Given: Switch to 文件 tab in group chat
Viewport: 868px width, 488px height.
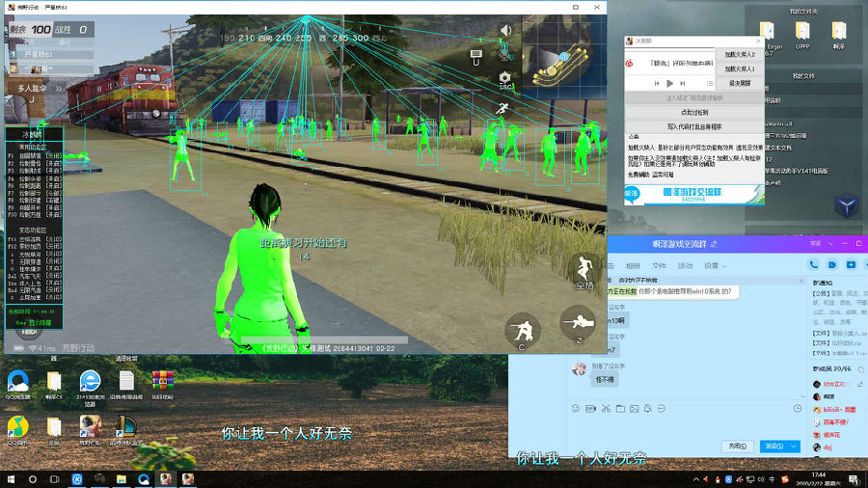Looking at the screenshot, I should point(659,265).
